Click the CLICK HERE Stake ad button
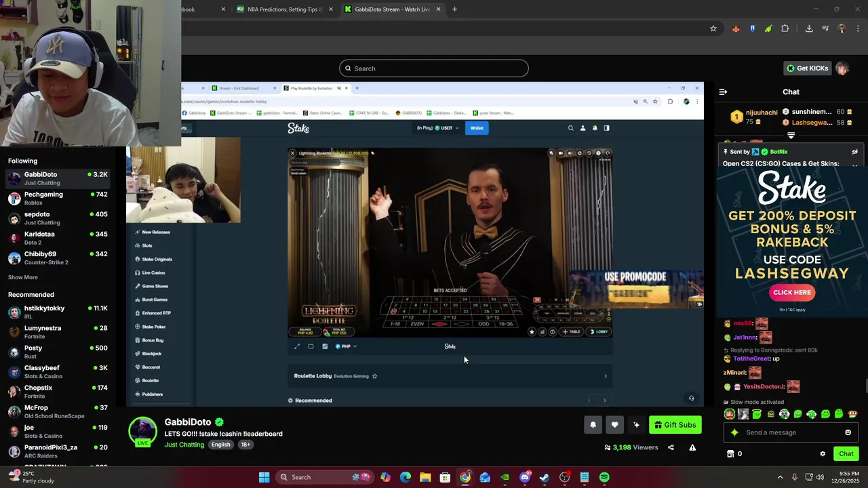Viewport: 868px width, 488px height. [x=791, y=292]
